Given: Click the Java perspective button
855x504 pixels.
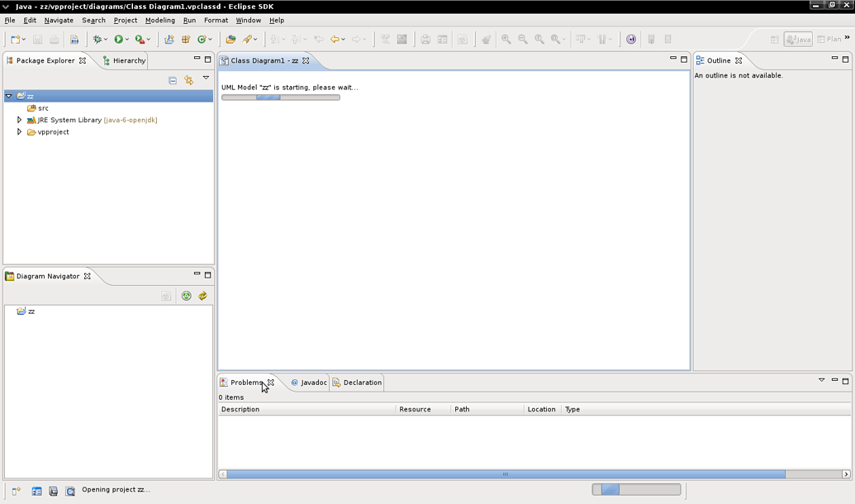Looking at the screenshot, I should tap(796, 39).
